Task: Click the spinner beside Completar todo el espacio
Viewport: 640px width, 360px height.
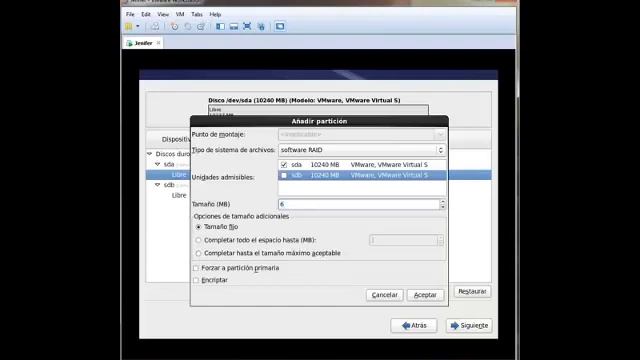Action: coord(440,240)
